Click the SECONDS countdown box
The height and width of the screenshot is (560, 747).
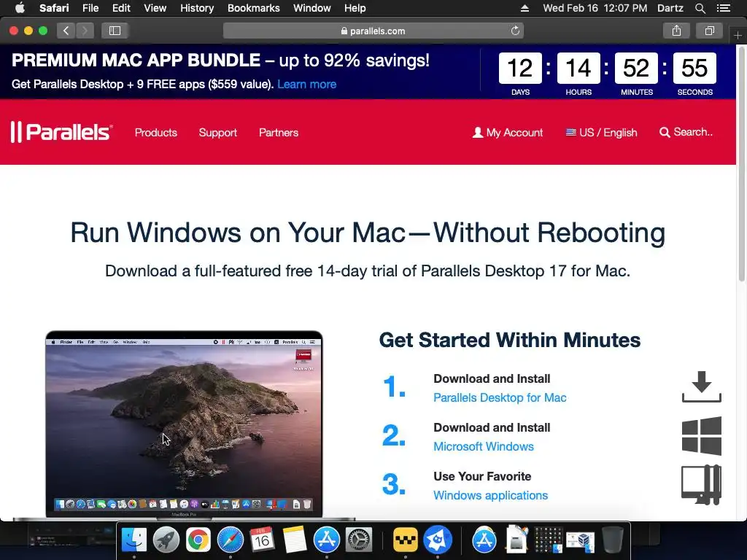coord(694,68)
